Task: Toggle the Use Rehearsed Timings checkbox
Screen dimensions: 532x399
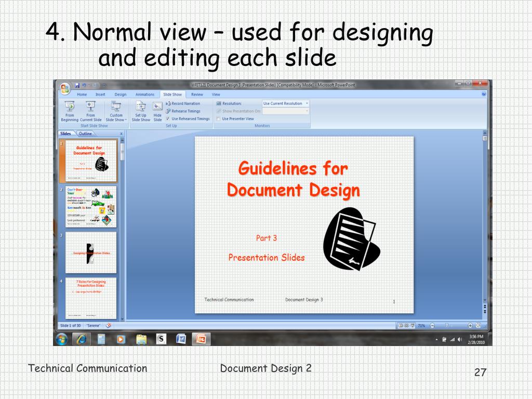Action: 168,118
